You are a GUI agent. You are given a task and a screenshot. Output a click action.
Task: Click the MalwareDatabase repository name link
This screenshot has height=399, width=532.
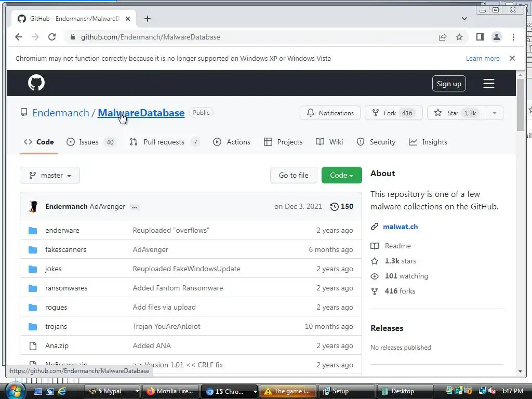[141, 113]
